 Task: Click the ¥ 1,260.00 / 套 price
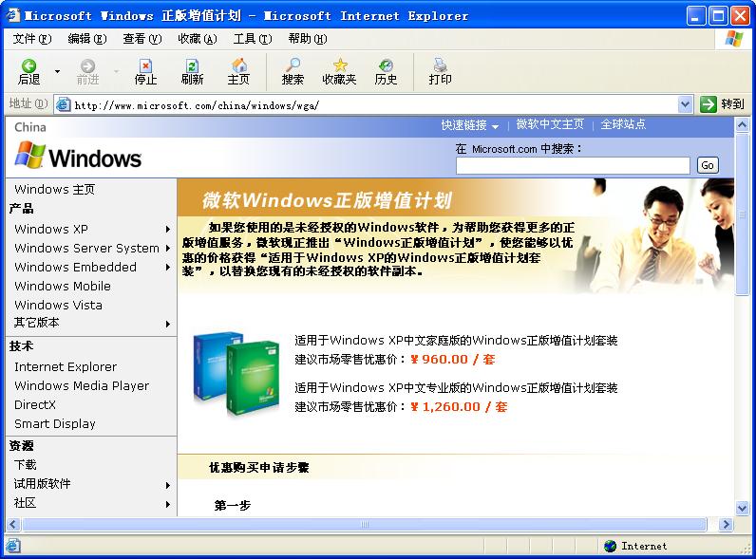point(459,407)
